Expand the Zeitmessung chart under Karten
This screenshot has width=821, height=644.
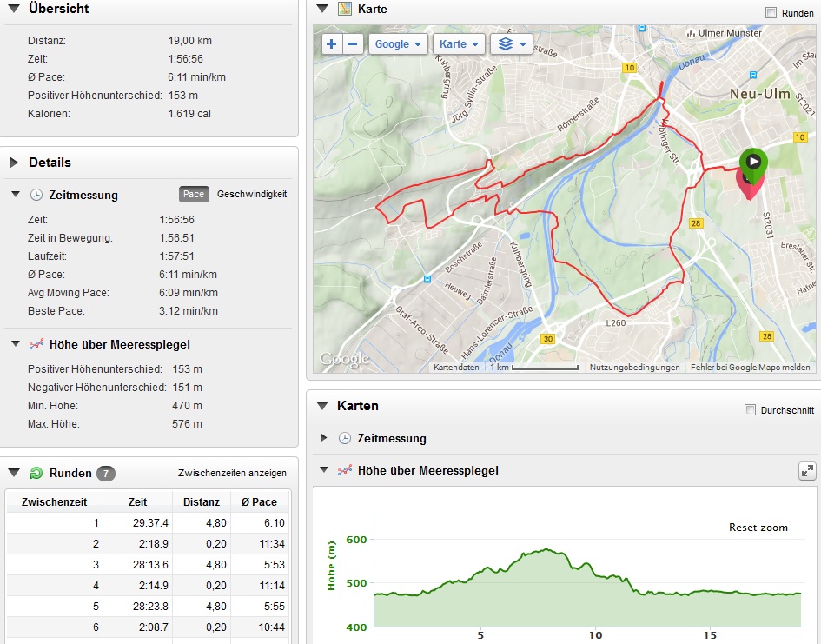[x=324, y=438]
